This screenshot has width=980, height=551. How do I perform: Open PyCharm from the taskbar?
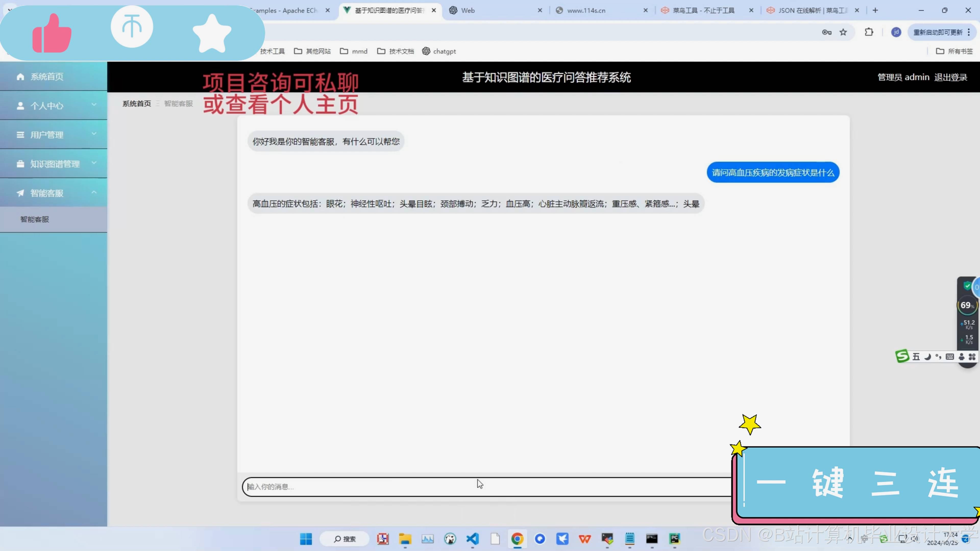(675, 539)
